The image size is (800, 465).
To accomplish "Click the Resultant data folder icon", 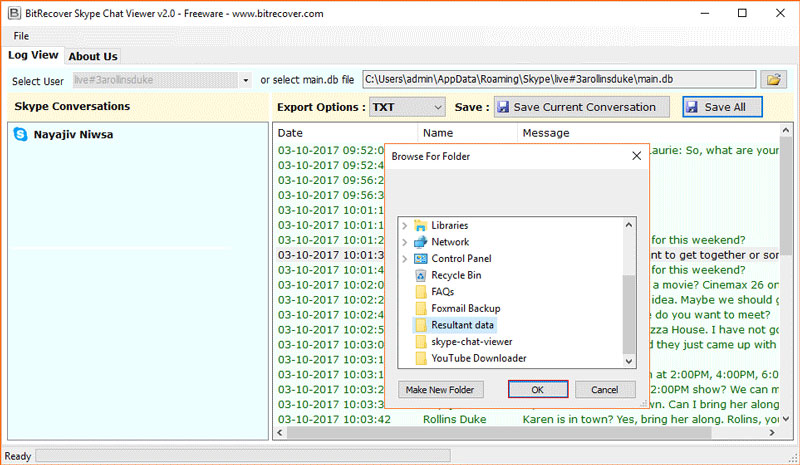I will click(x=421, y=325).
